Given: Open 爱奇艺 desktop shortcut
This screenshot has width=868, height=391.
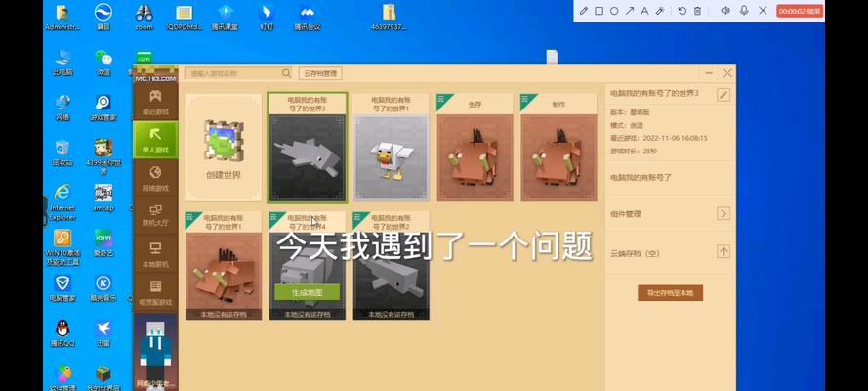Looking at the screenshot, I should pyautogui.click(x=103, y=243).
